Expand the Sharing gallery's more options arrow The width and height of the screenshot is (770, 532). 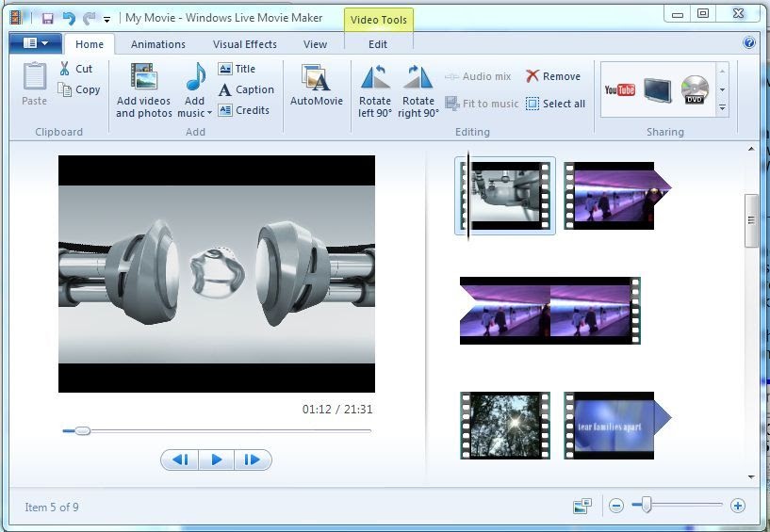click(722, 107)
